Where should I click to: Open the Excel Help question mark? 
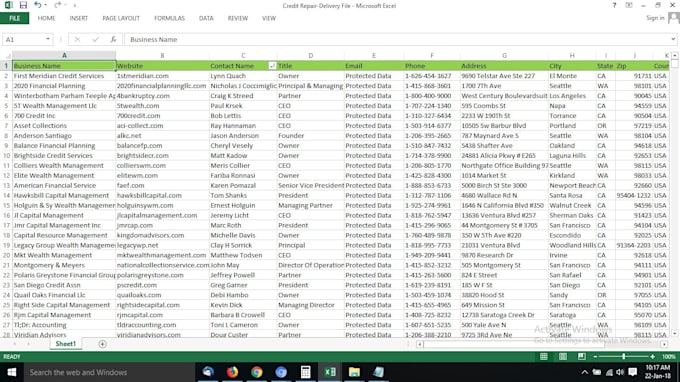tap(614, 5)
